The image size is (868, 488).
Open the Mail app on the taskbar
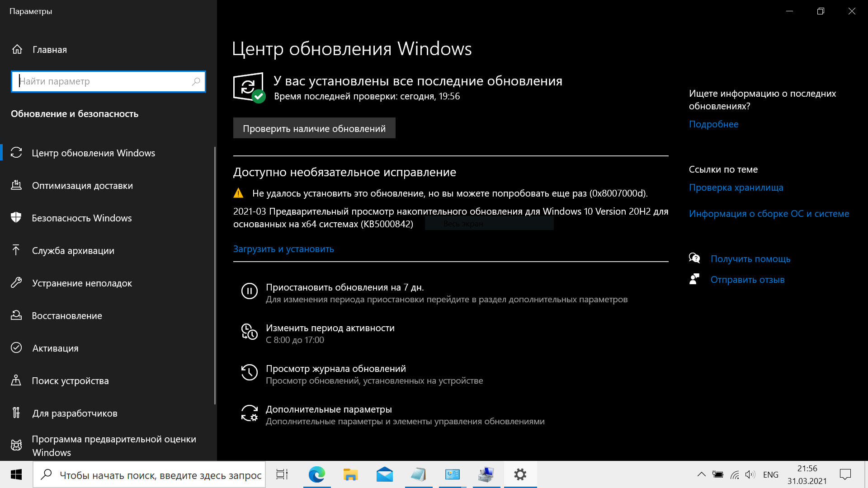pyautogui.click(x=385, y=474)
